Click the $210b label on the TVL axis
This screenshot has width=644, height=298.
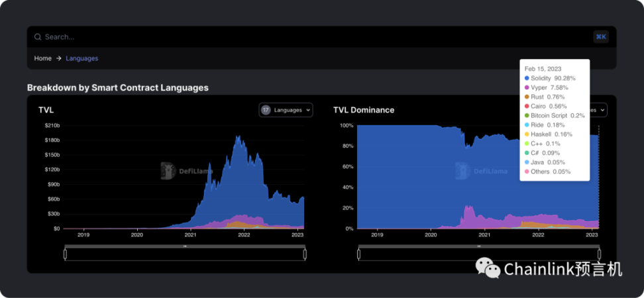point(52,125)
